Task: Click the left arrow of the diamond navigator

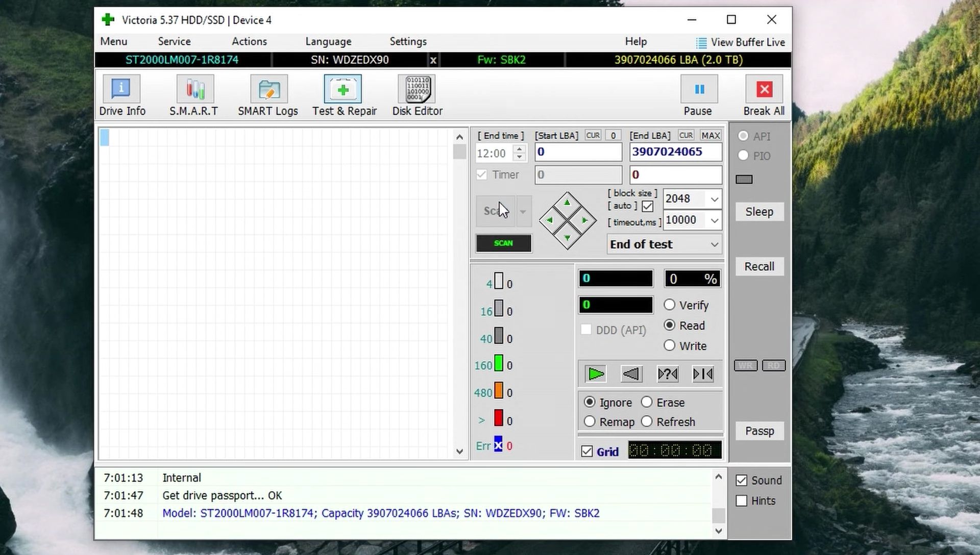Action: (x=549, y=220)
